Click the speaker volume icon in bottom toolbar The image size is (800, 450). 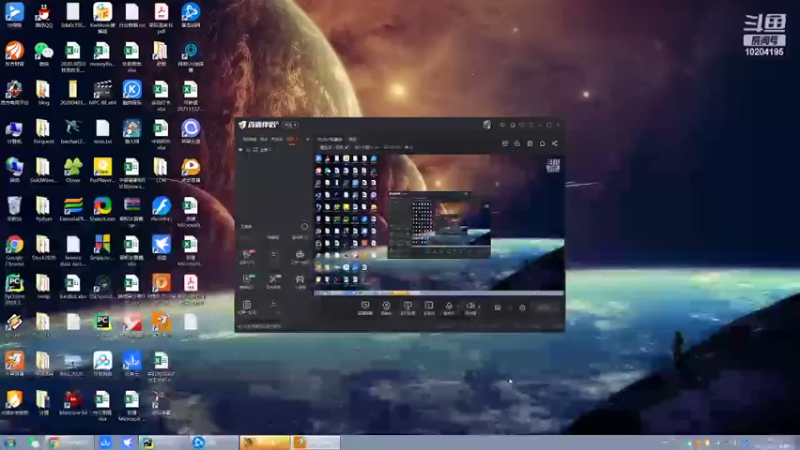tap(470, 306)
